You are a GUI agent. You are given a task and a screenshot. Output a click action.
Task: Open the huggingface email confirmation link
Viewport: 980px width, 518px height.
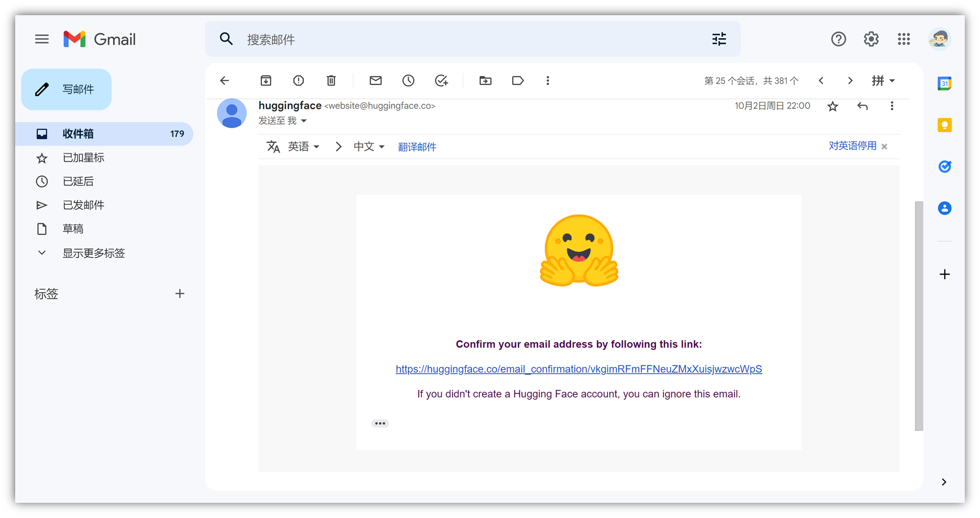[579, 369]
